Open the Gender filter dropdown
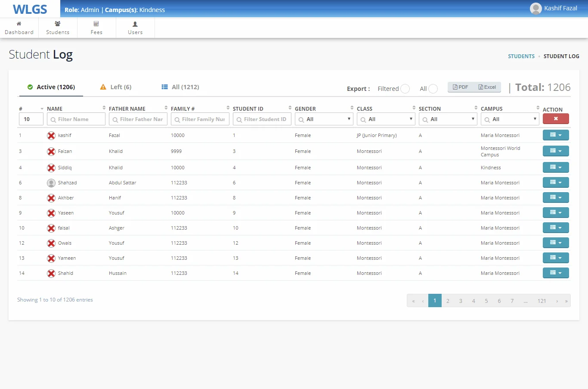The width and height of the screenshot is (588, 389). click(324, 119)
